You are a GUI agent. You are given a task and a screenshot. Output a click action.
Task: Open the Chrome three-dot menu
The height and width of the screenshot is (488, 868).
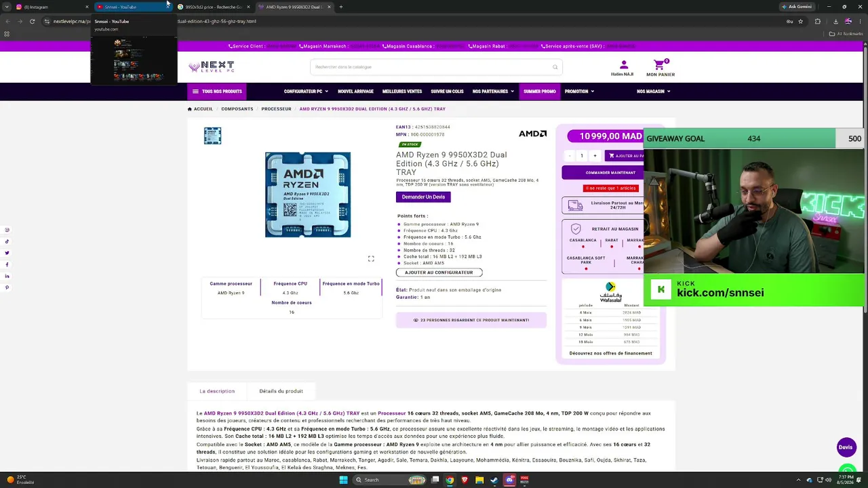861,21
